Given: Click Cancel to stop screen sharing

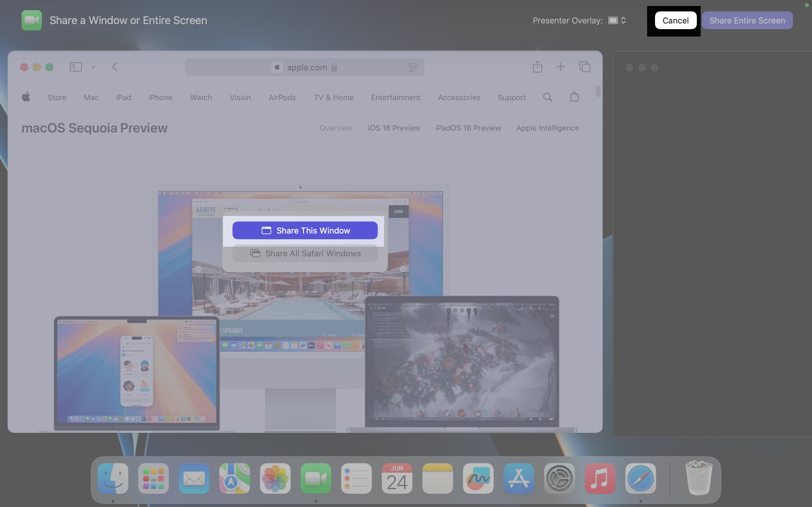Looking at the screenshot, I should coord(675,20).
